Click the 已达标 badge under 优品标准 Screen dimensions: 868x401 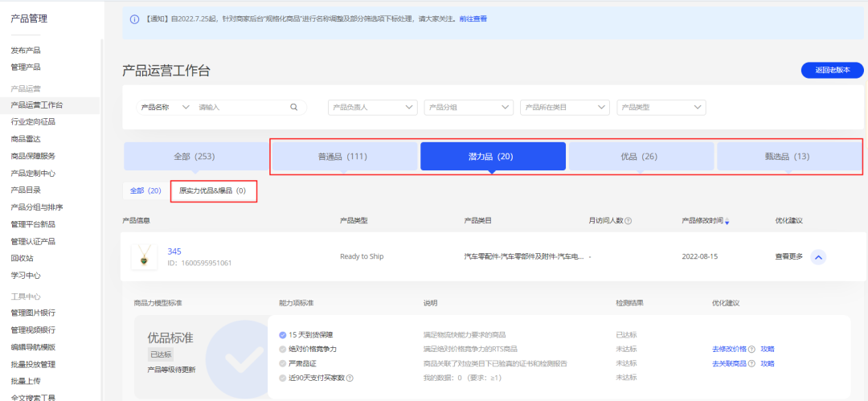(x=161, y=354)
